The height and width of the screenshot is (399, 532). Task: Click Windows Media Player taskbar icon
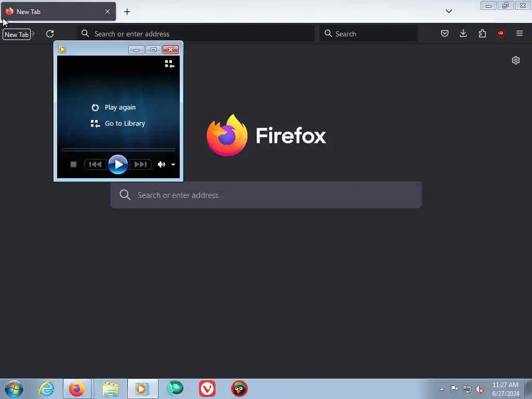142,389
